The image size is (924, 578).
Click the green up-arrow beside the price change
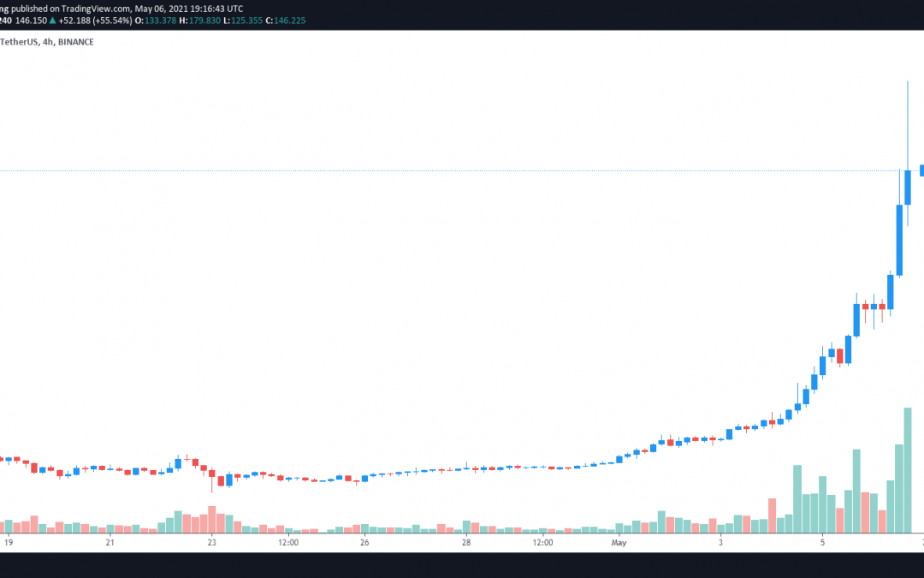coord(52,21)
